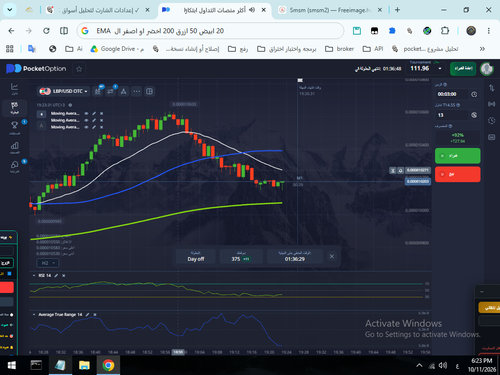This screenshot has height=375, width=500.
Task: Remove the third Moving Average indicator
Action: point(101,127)
